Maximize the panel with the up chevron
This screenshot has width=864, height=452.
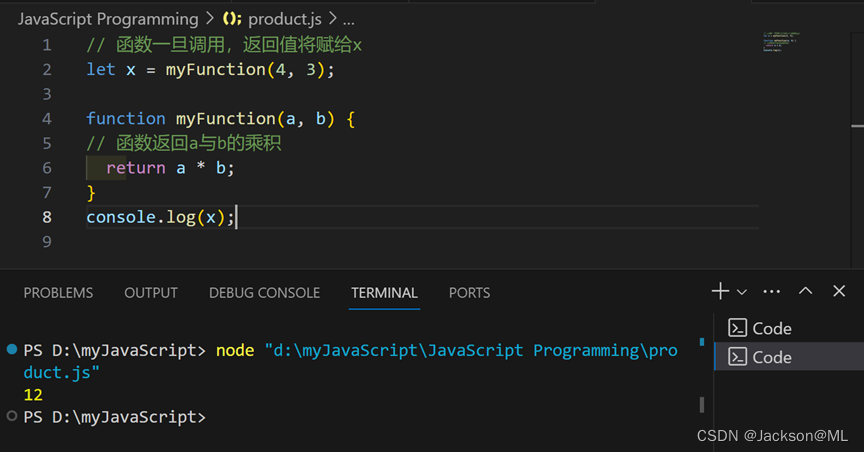tap(805, 292)
